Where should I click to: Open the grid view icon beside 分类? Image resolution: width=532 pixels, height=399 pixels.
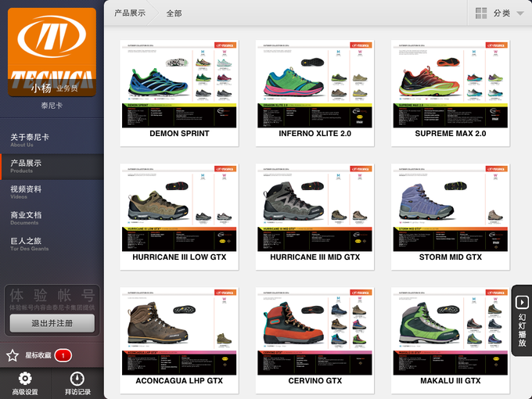[481, 13]
